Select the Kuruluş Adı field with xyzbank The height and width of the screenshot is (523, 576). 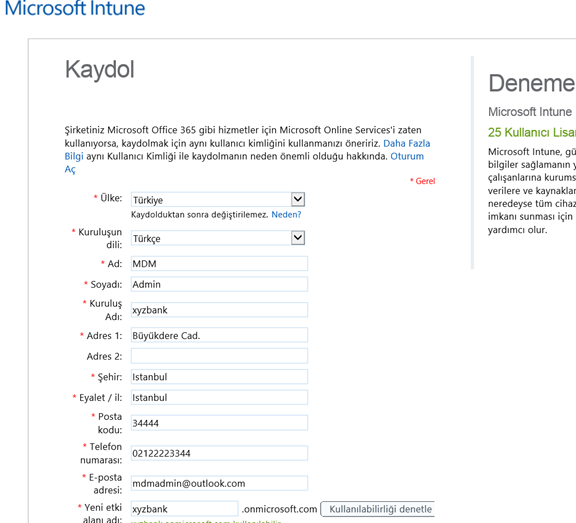click(x=219, y=310)
